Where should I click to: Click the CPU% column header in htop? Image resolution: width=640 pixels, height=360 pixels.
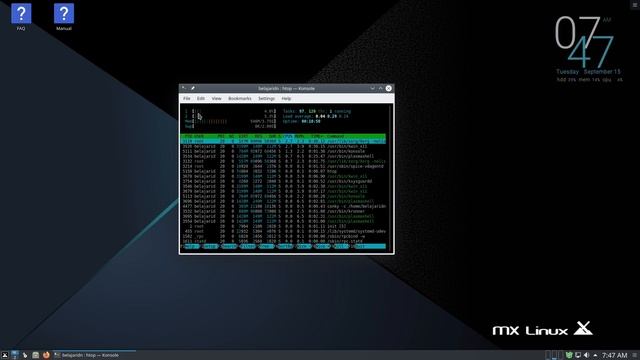click(288, 136)
